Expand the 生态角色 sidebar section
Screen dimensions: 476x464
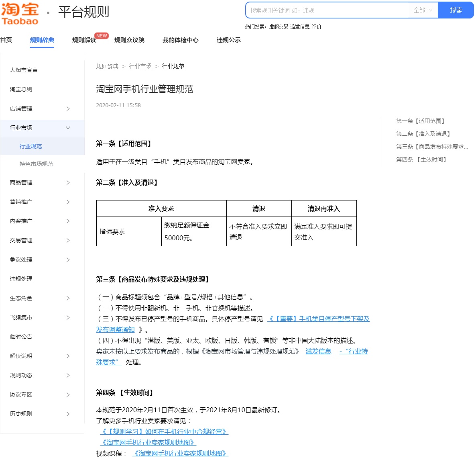coord(42,298)
